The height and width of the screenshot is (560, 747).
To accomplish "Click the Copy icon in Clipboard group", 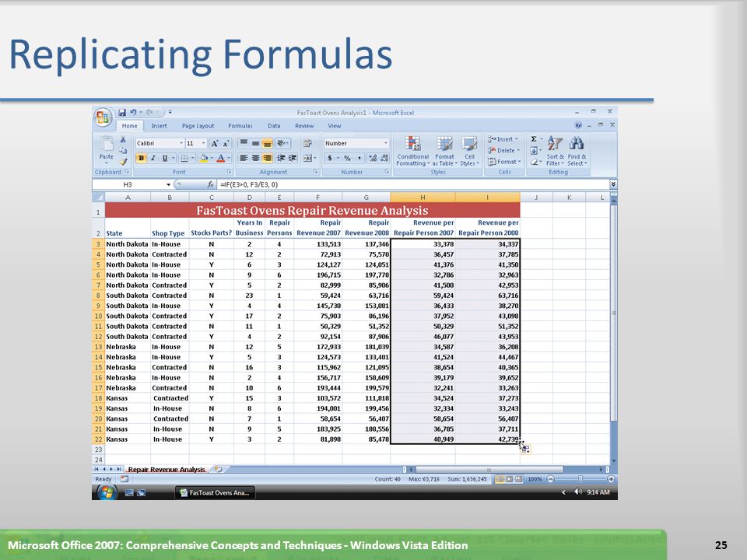I will click(x=123, y=150).
